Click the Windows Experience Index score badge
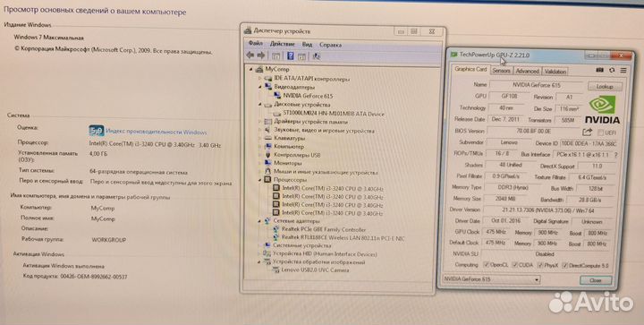This screenshot has width=644, height=325. point(96,131)
